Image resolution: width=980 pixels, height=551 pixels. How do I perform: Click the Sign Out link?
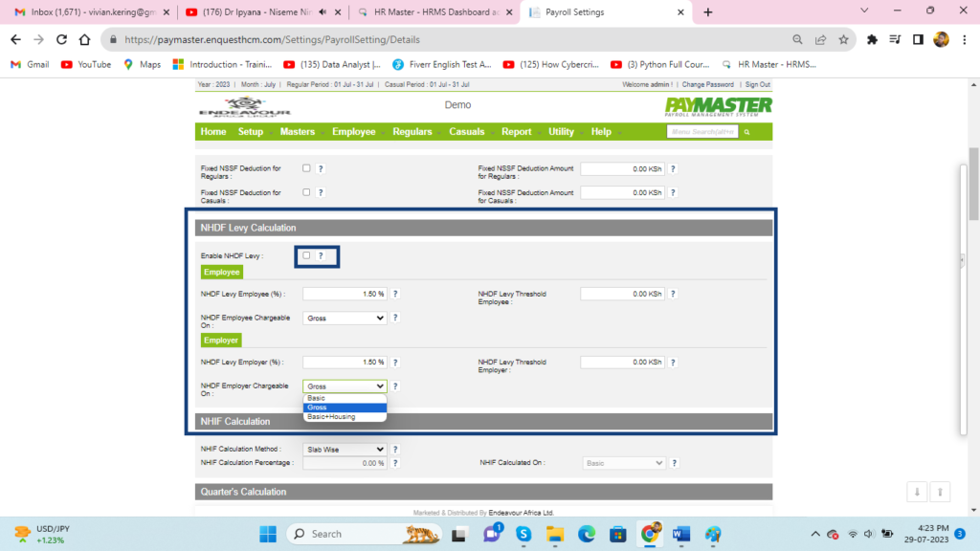coord(758,85)
